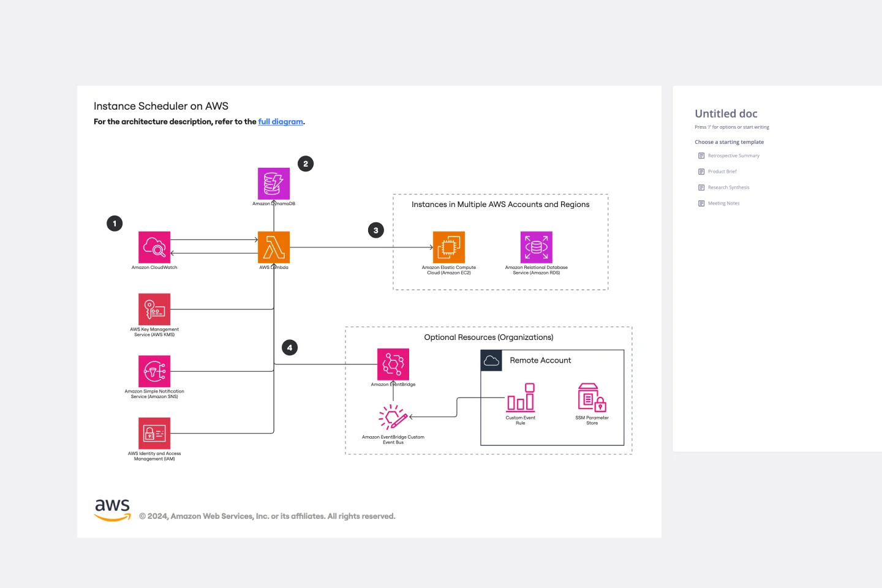Select the 'Instance Scheduler on AWS' title
Image resolution: width=882 pixels, height=588 pixels.
coord(161,106)
